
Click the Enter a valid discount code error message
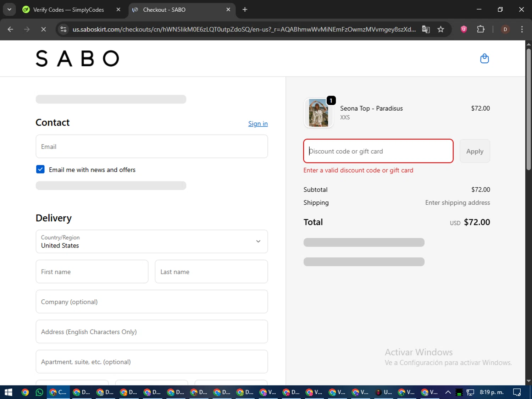(358, 170)
